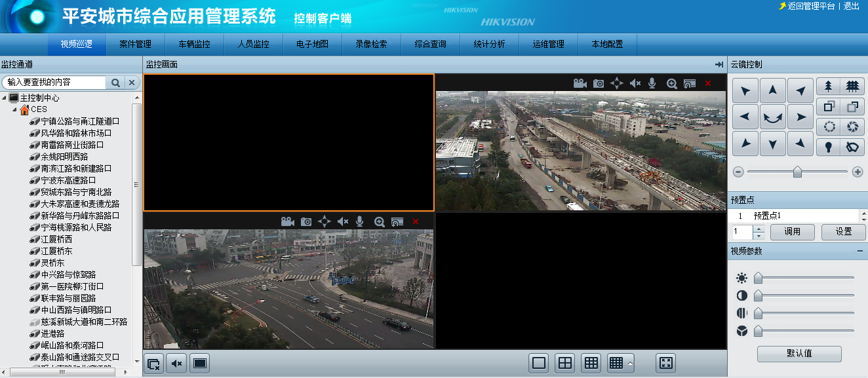Adjust the saturation slider
Viewport: 868px width, 378px height.
point(804,313)
